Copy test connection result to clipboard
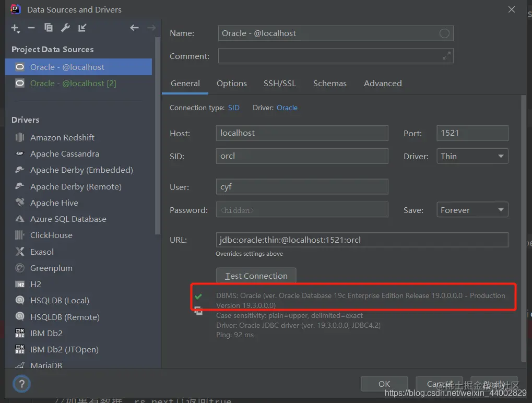The image size is (532, 403). 198,311
